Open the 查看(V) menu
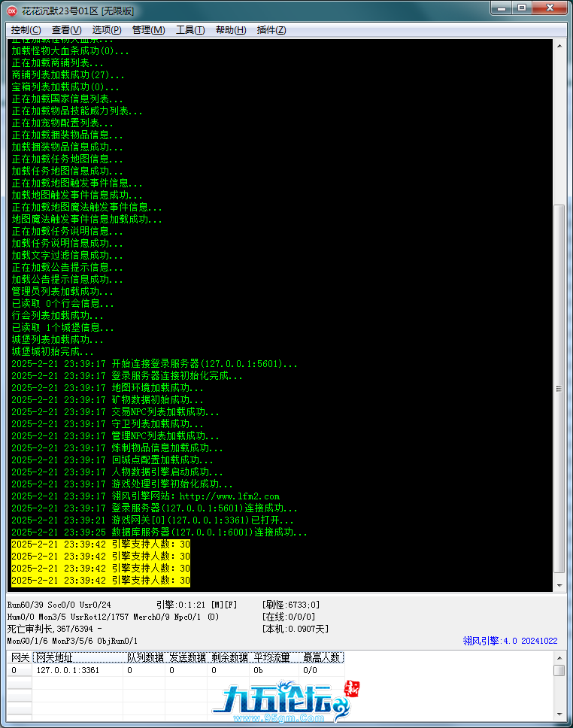The height and width of the screenshot is (728, 573). coord(66,30)
